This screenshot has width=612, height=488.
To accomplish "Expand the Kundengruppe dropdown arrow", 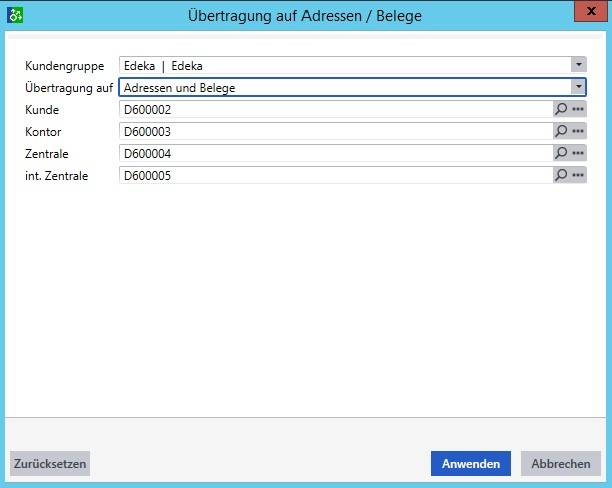I will click(578, 65).
